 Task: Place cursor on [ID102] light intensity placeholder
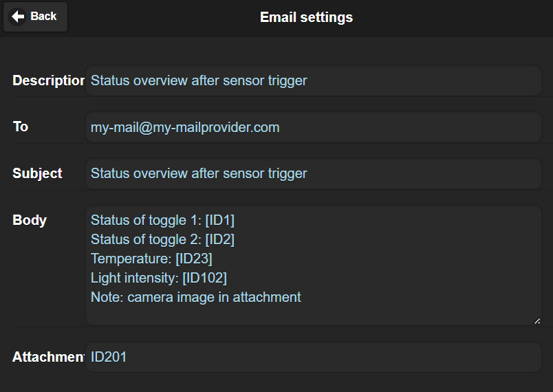point(204,278)
